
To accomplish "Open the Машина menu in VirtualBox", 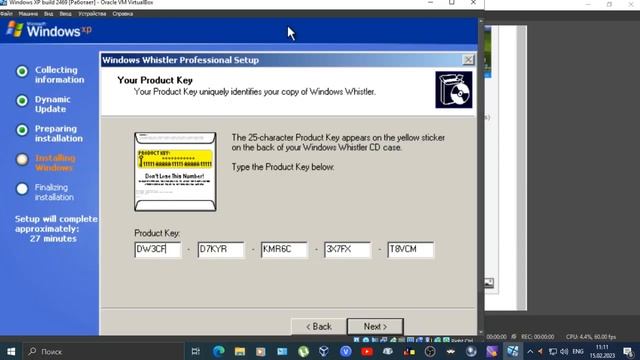I will 28,14.
